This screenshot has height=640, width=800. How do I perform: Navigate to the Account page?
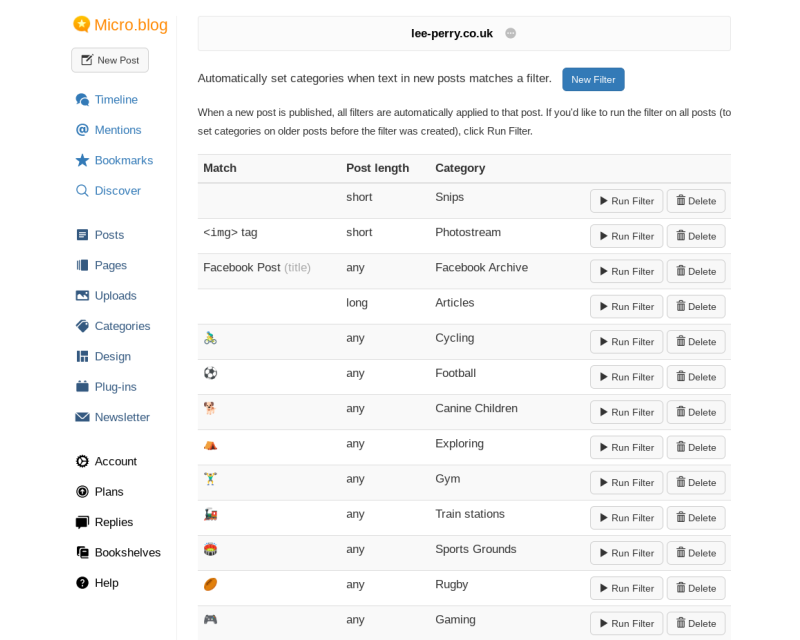[115, 461]
